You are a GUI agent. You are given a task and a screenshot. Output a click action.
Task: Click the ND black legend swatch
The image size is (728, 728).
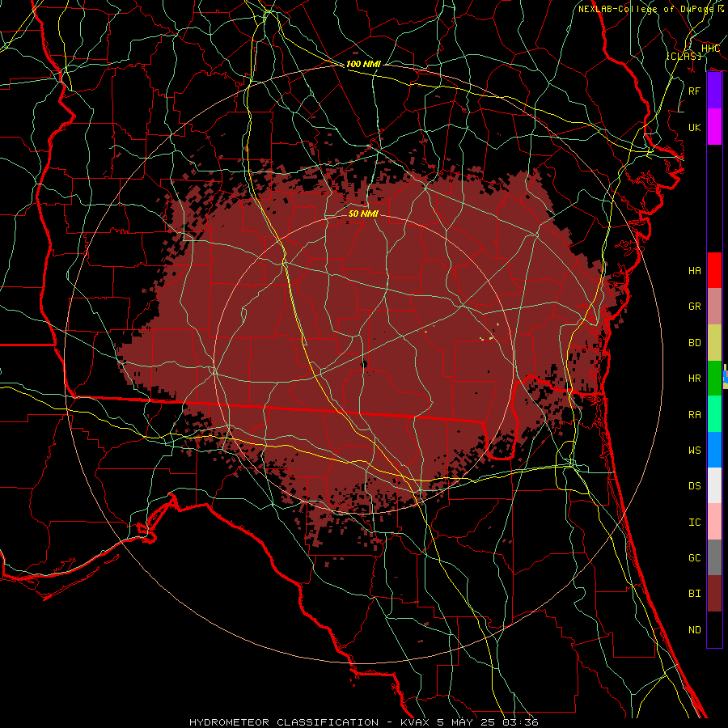[714, 629]
